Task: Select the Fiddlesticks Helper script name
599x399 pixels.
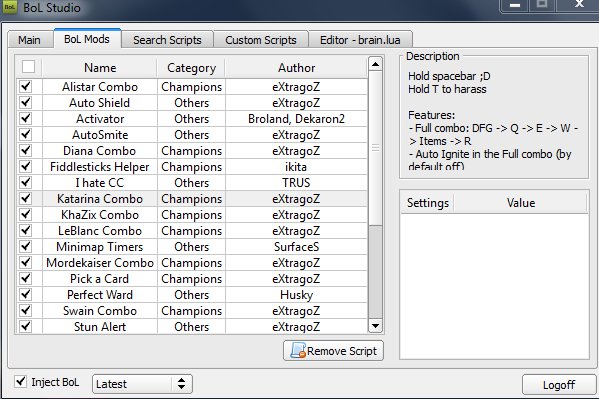Action: pos(100,167)
